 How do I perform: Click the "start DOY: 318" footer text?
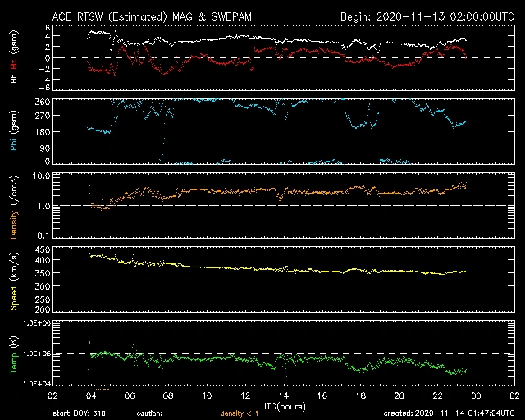point(79,413)
